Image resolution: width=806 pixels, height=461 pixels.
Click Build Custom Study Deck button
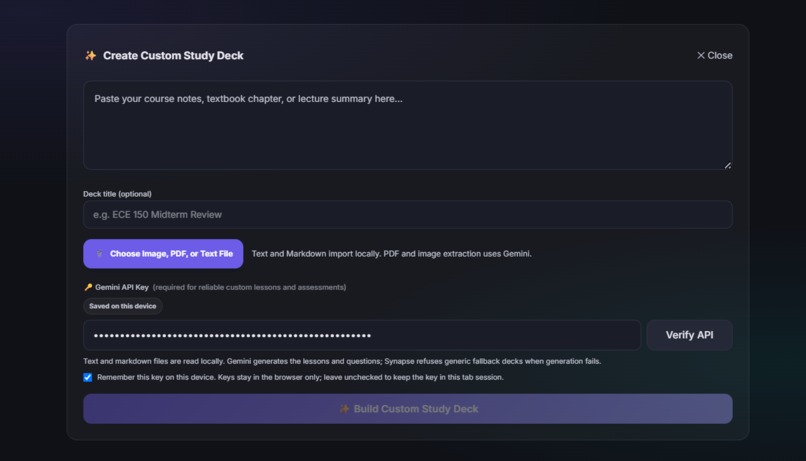point(408,409)
